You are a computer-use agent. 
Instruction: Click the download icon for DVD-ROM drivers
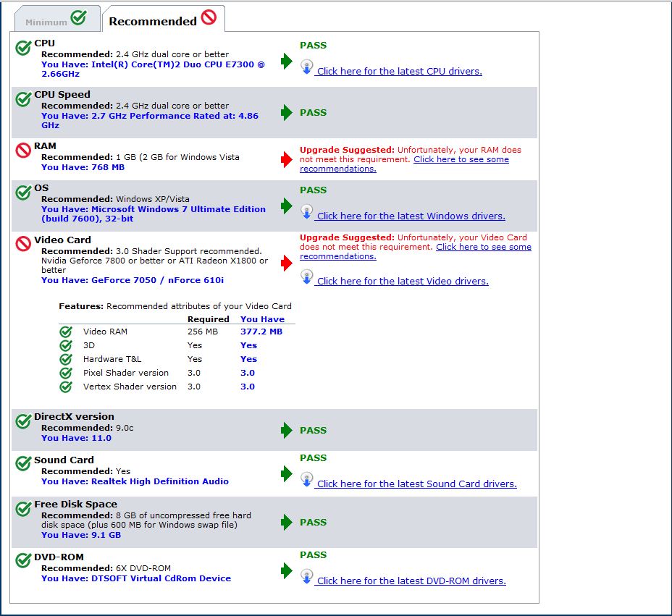(x=307, y=577)
